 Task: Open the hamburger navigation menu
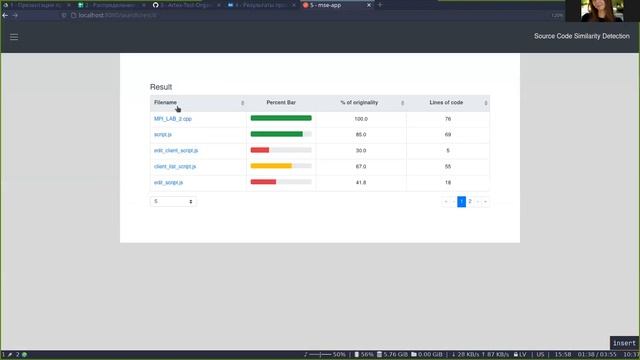pos(14,37)
